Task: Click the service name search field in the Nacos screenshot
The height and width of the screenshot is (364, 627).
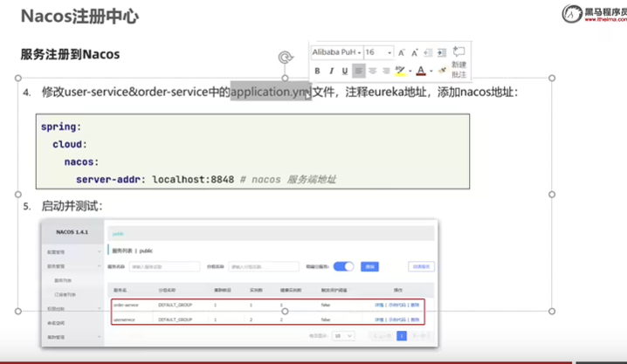Action: tap(164, 266)
